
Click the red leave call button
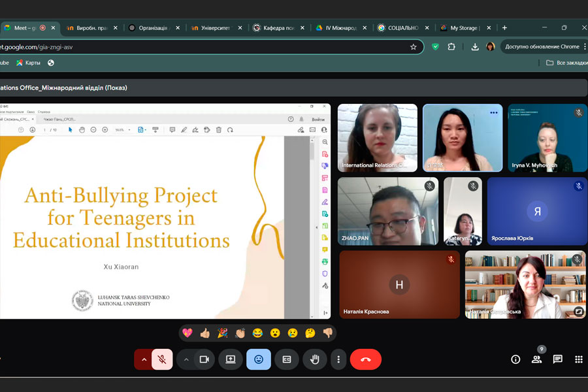365,359
